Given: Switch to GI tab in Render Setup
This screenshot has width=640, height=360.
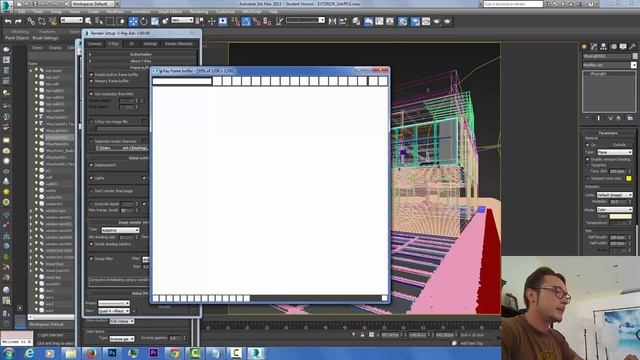Looking at the screenshot, I should pyautogui.click(x=131, y=44).
